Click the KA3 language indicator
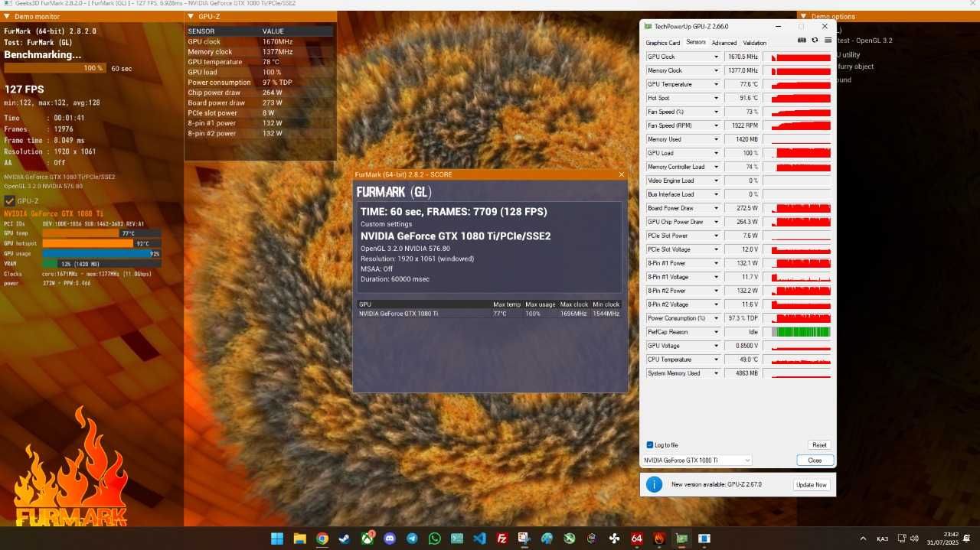 pyautogui.click(x=883, y=539)
